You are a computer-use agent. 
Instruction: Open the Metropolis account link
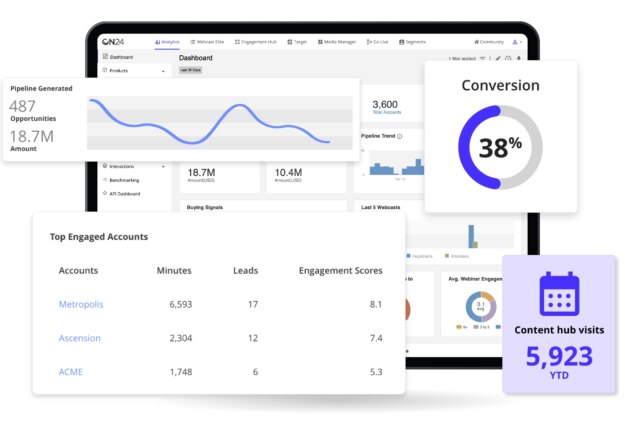click(x=81, y=304)
